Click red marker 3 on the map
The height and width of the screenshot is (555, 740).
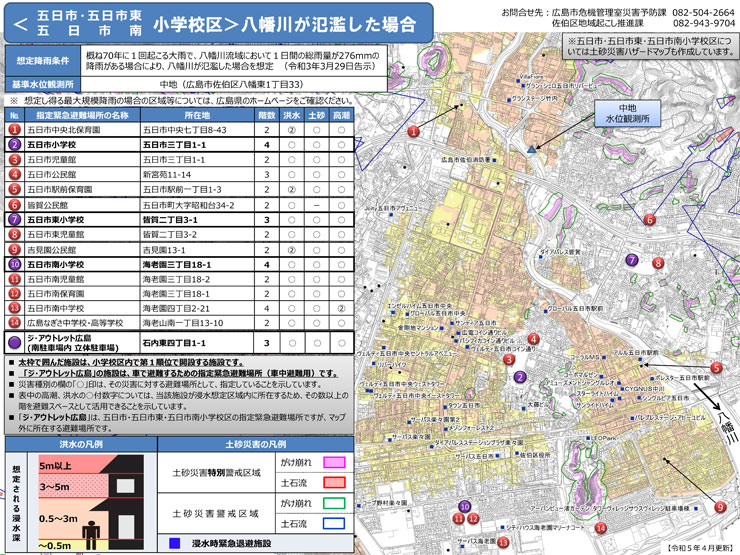point(509,360)
